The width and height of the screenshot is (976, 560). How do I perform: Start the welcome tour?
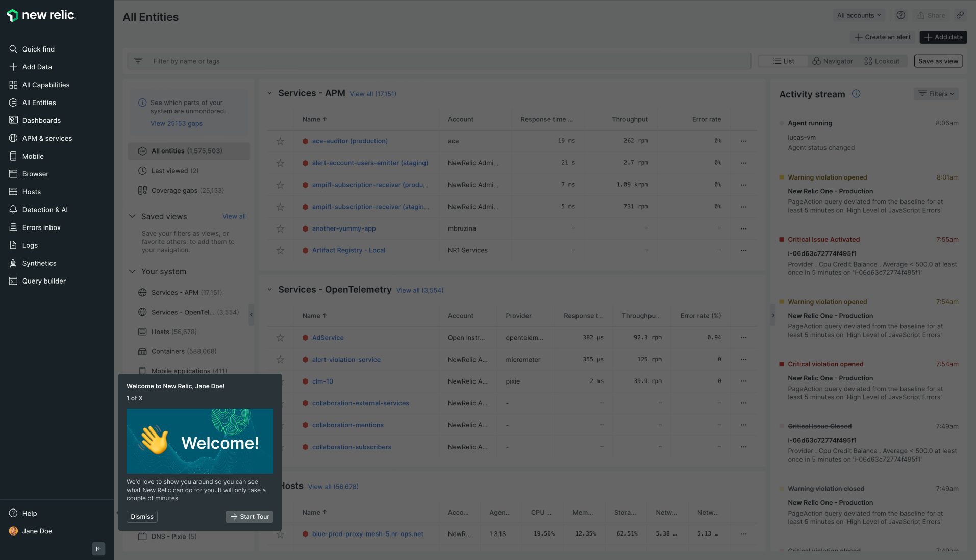[249, 517]
